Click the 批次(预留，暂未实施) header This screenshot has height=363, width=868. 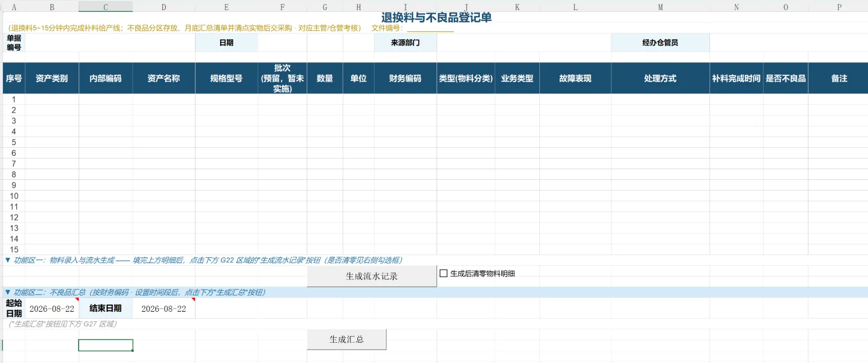(x=282, y=78)
